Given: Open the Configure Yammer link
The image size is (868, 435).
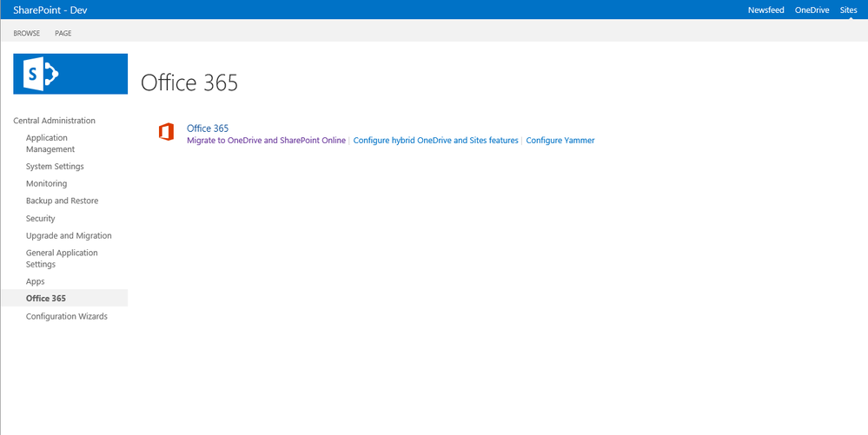Looking at the screenshot, I should pyautogui.click(x=560, y=141).
